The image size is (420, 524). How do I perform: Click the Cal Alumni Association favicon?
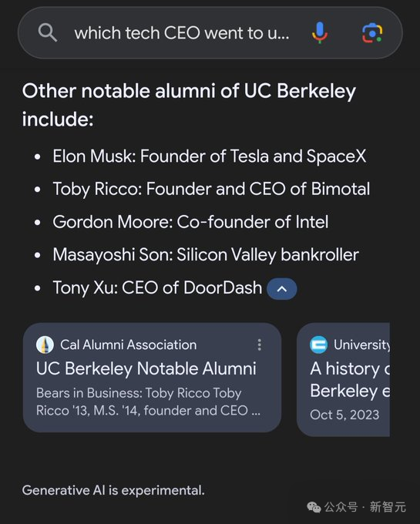[x=45, y=344]
